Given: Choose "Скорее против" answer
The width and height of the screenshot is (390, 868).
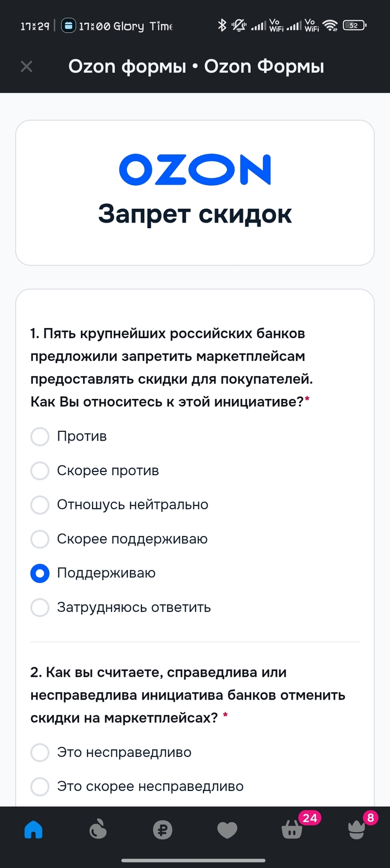Looking at the screenshot, I should click(x=40, y=471).
